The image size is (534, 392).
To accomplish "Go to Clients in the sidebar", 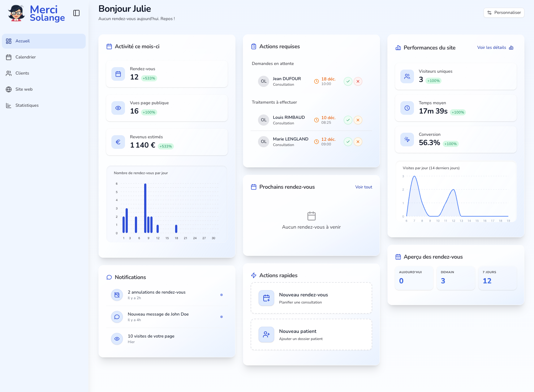I will point(22,73).
